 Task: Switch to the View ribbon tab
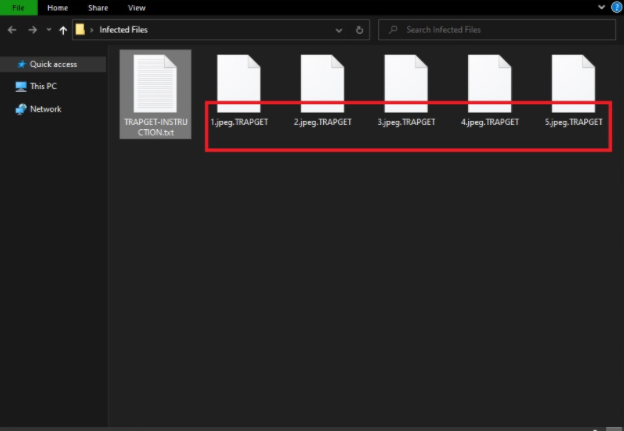(x=136, y=8)
